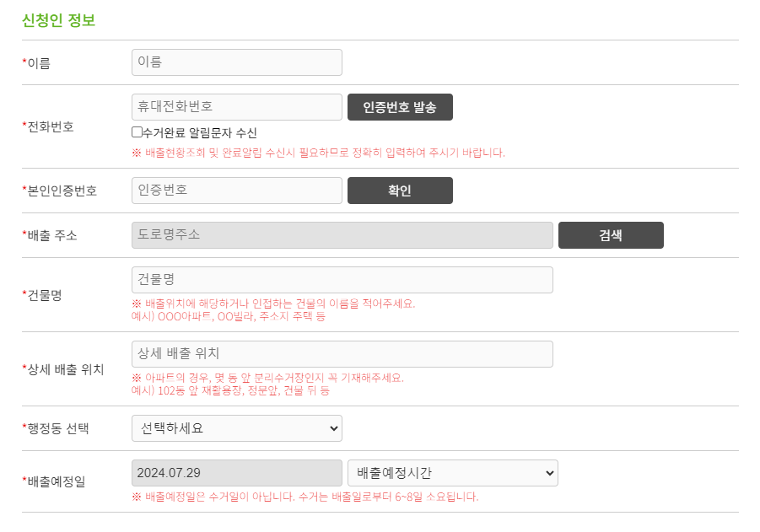Click the 휴대전화번호 phone number field

[236, 106]
